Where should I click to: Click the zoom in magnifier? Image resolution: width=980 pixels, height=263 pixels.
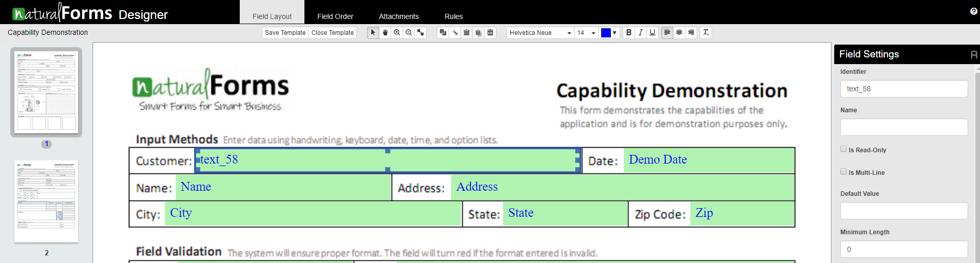397,32
